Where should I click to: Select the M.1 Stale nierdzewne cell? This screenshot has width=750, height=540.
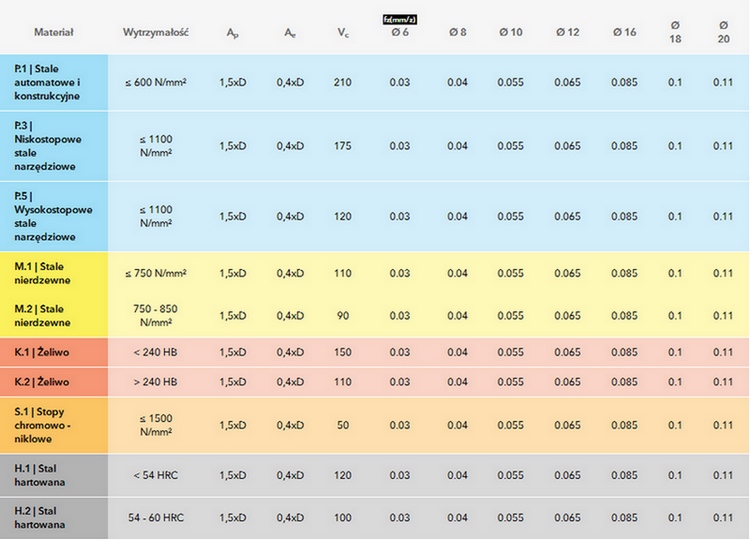(54, 273)
